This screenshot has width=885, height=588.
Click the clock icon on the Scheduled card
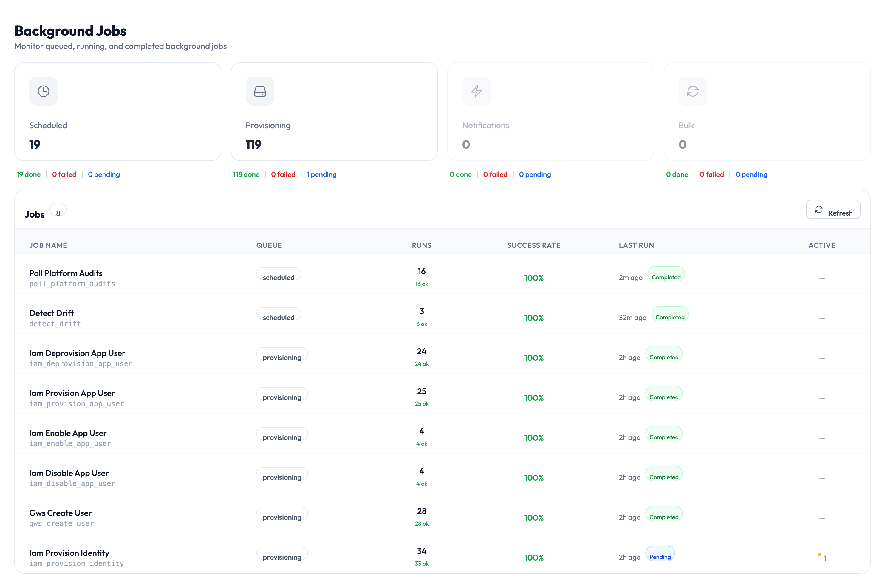[x=44, y=91]
